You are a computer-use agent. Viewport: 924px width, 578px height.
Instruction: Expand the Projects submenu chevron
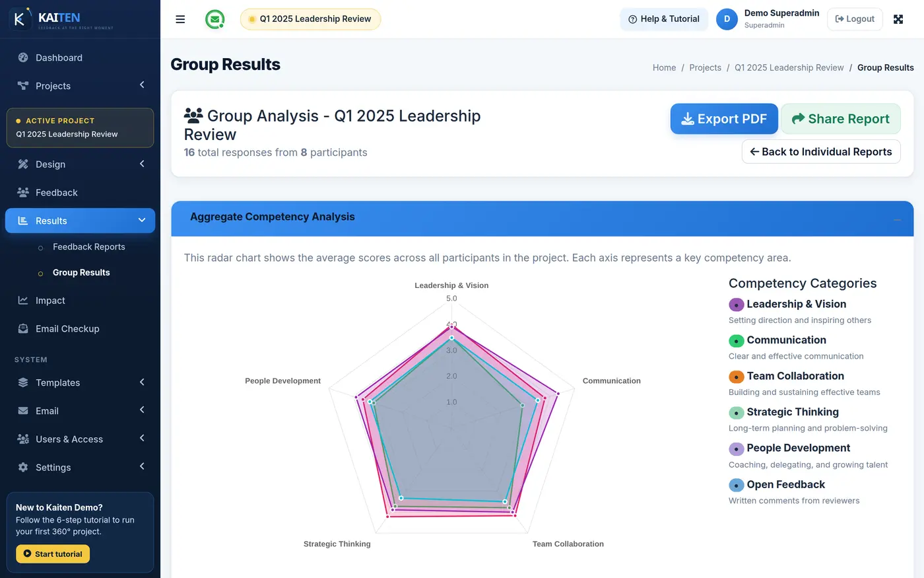(x=142, y=85)
